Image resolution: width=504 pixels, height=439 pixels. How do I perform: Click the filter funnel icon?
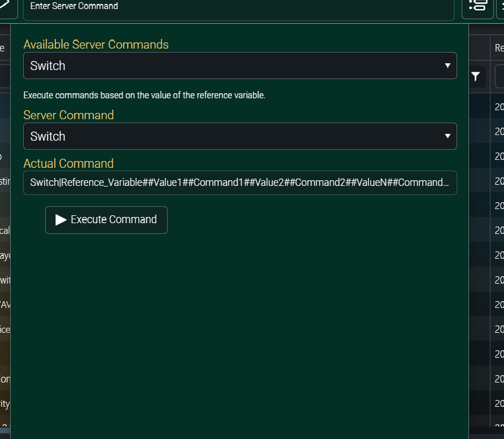[x=476, y=77]
